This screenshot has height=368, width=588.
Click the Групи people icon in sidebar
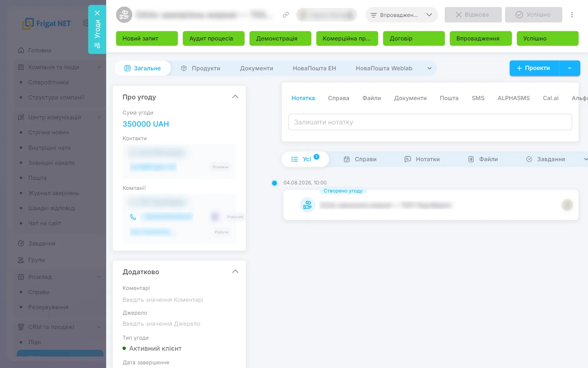21,260
